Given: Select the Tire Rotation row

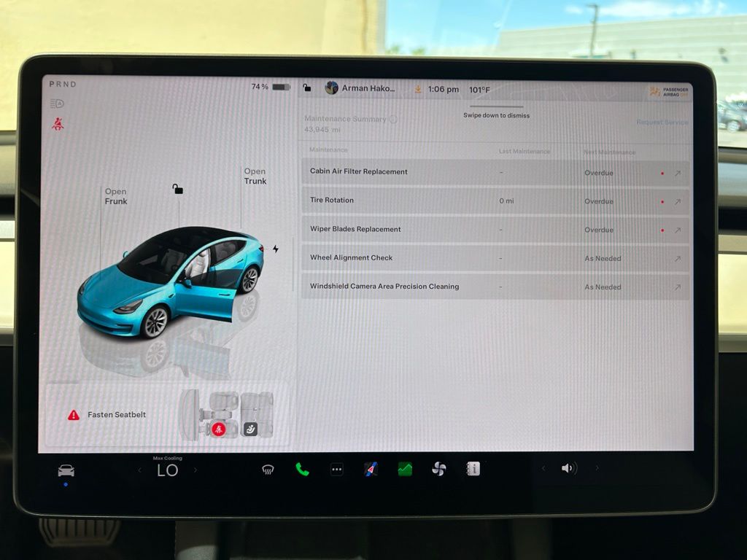Looking at the screenshot, I should [495, 201].
